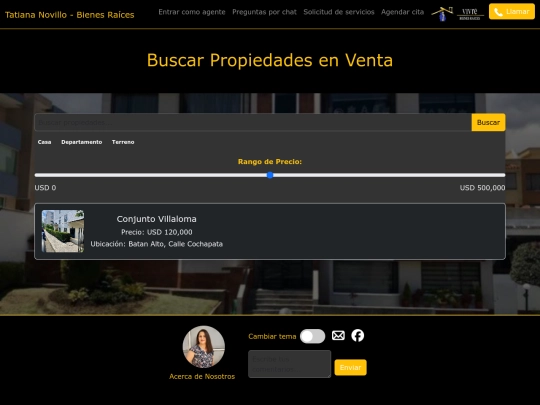Viewport: 540px width, 405px height.
Task: Click the Vivre bienes raíces logo
Action: pos(470,14)
